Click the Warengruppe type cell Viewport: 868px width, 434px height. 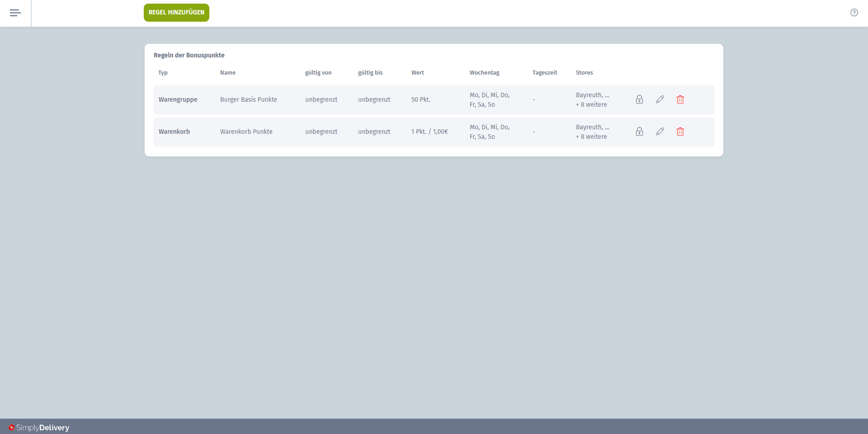coord(178,99)
